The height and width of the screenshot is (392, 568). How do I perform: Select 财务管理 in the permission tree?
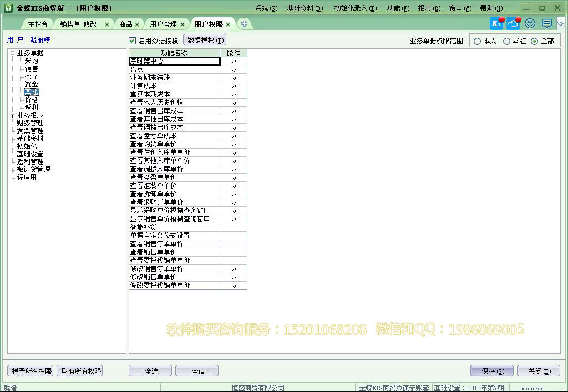click(x=30, y=123)
